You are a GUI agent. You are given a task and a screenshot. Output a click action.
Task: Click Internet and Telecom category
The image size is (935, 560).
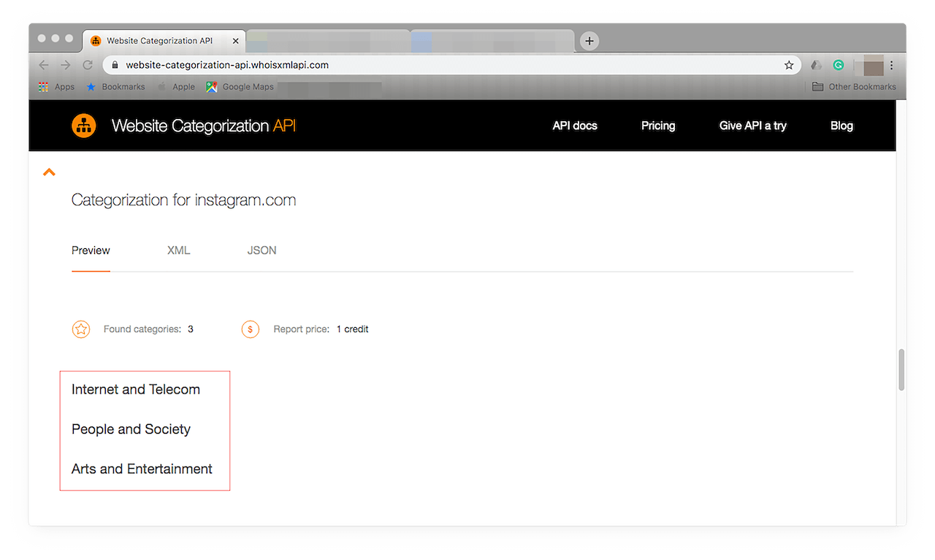click(136, 389)
